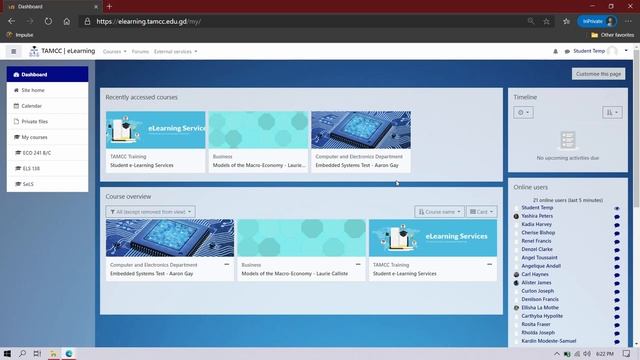Screen dimensions: 640x360
Task: Toggle Student Temp online visibility eye
Action: (x=617, y=208)
